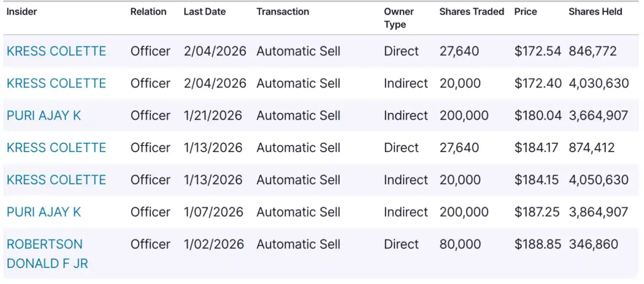Open KRESS COLETTE link dated 2/04/2026 Direct
The height and width of the screenshot is (284, 644).
pos(56,52)
